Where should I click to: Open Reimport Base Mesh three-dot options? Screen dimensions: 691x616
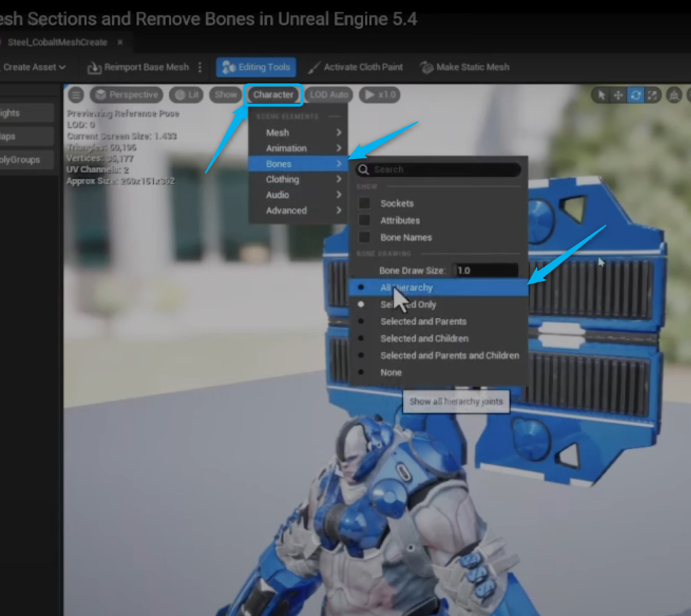click(200, 67)
